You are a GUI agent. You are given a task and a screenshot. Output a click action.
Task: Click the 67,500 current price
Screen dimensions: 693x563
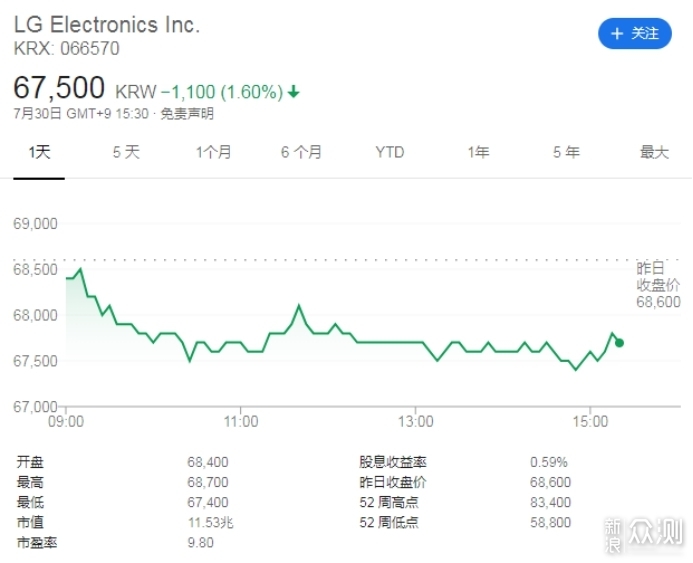click(60, 90)
